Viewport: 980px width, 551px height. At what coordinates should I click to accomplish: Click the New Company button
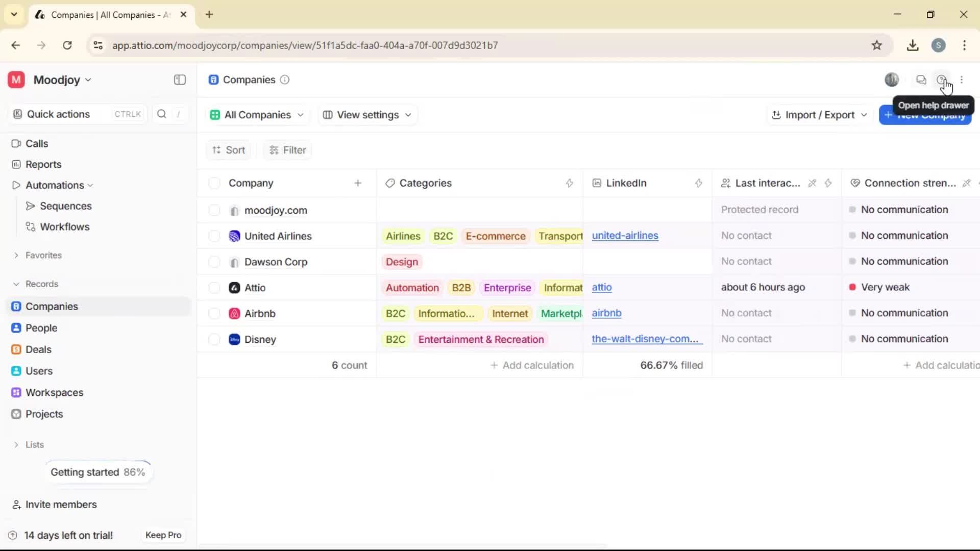925,115
